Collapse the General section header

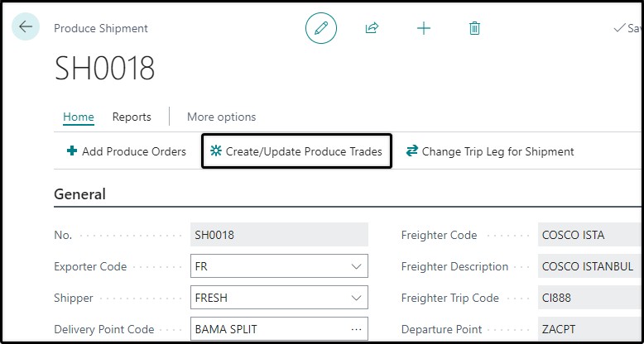(79, 193)
